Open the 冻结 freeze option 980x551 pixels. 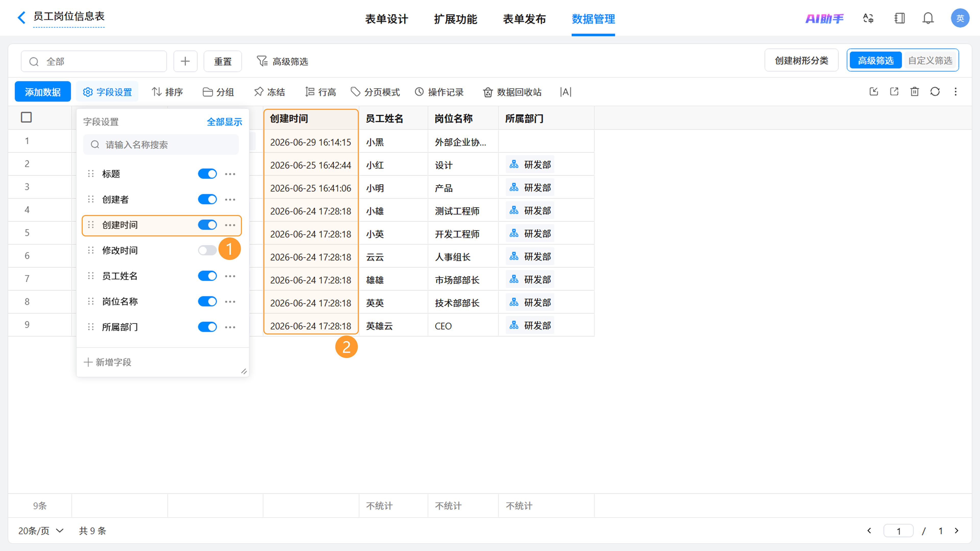coord(269,92)
